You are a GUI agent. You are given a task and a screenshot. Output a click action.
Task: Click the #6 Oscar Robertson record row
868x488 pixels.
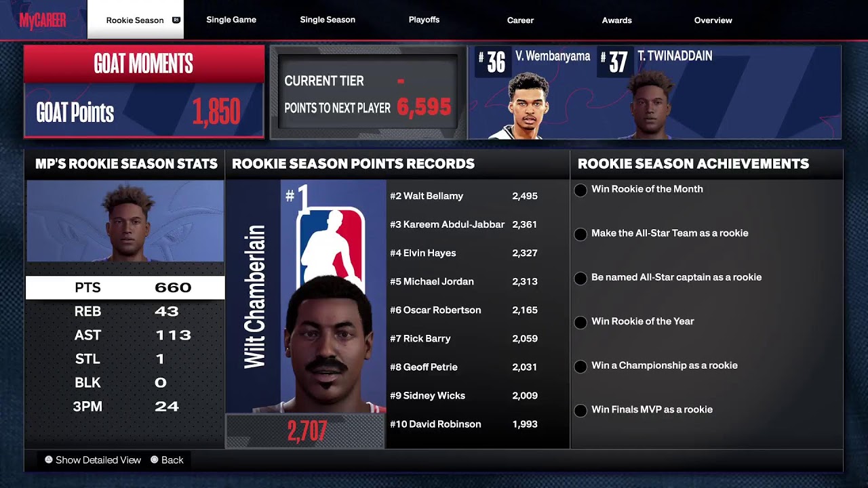(464, 310)
